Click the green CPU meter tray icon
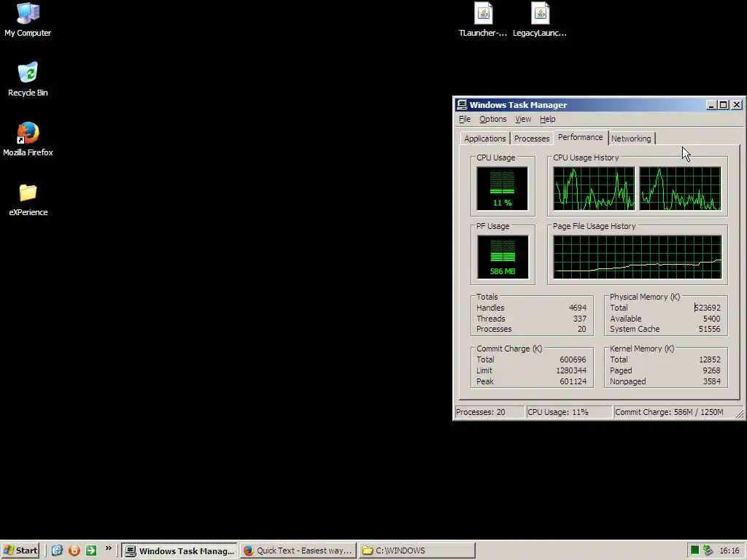The width and height of the screenshot is (747, 560). (x=694, y=551)
